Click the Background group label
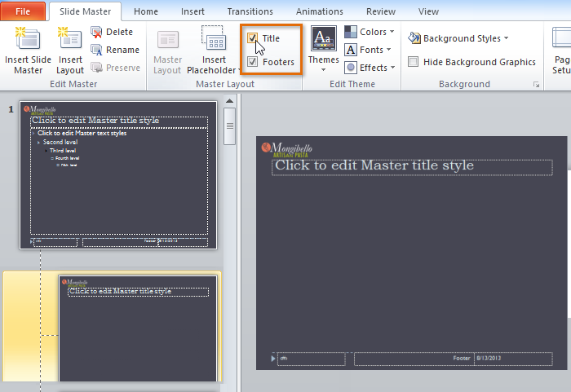The image size is (571, 392). (464, 84)
